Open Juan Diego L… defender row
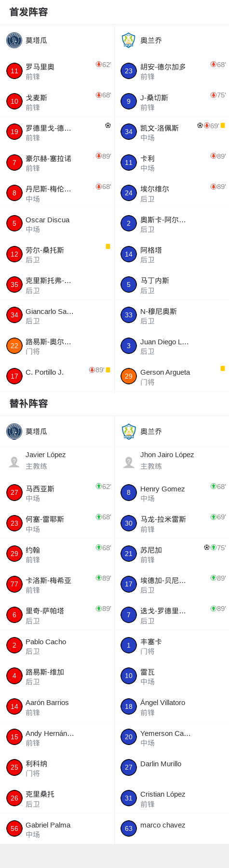This screenshot has height=868, width=229. [x=172, y=346]
